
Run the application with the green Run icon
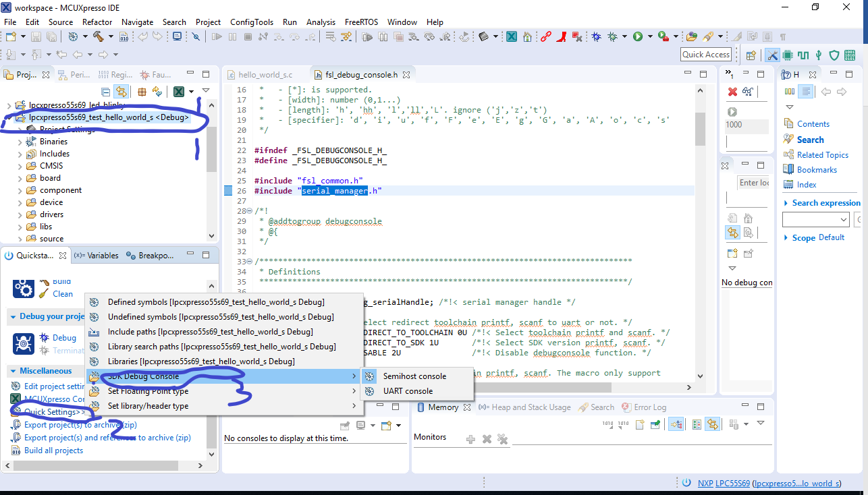coord(639,36)
